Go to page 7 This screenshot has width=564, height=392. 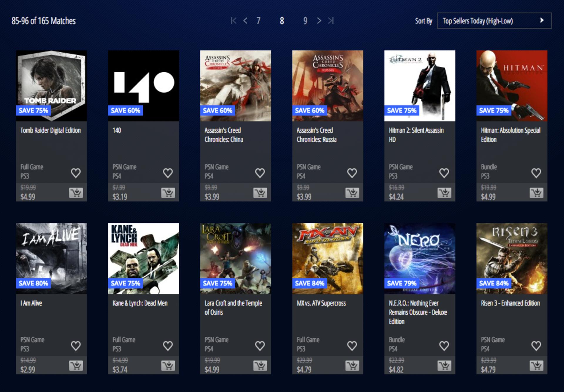pyautogui.click(x=258, y=21)
